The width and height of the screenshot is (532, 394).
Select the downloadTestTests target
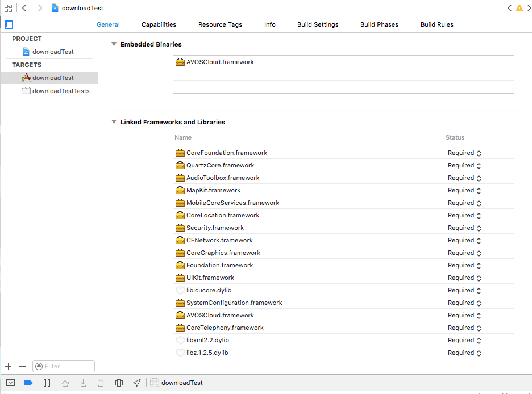pos(56,91)
